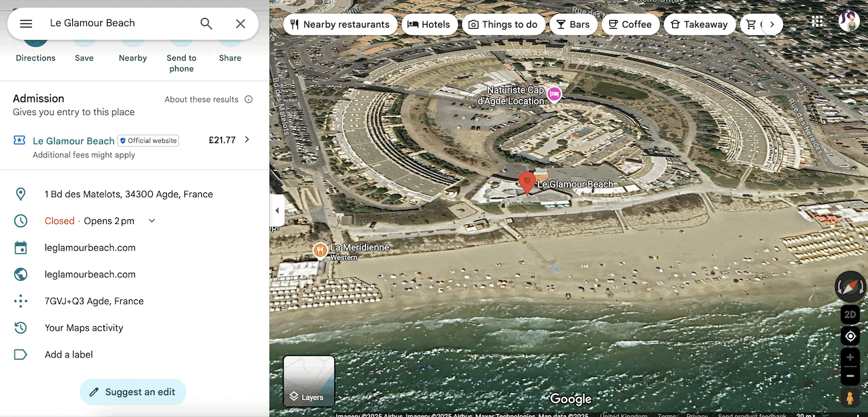Open the hamburger menu in search bar

[x=26, y=24]
